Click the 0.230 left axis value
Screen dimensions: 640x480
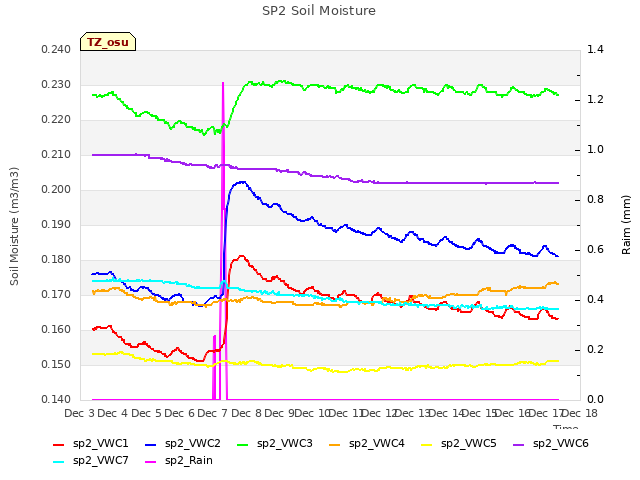[56, 84]
